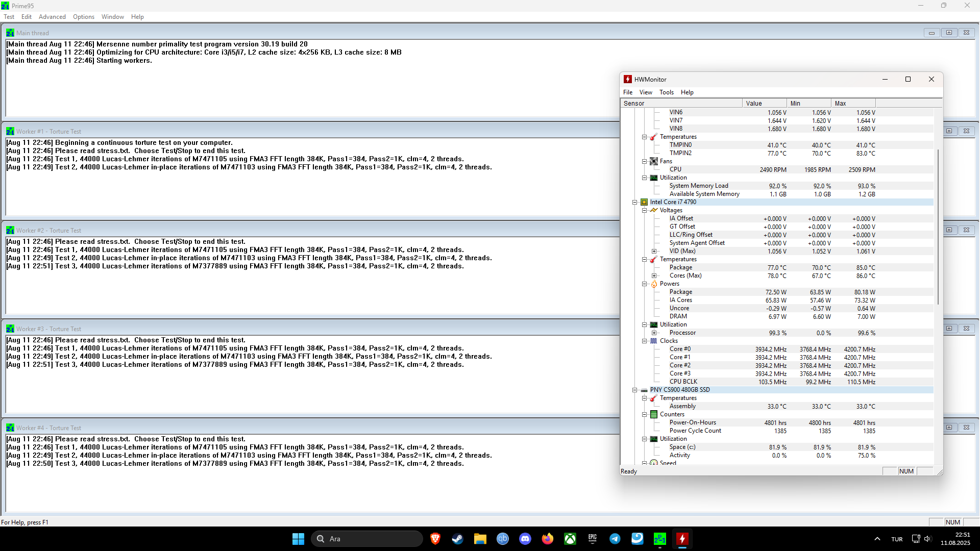The width and height of the screenshot is (980, 551).
Task: Click the Worker #4 window icon
Action: click(10, 428)
